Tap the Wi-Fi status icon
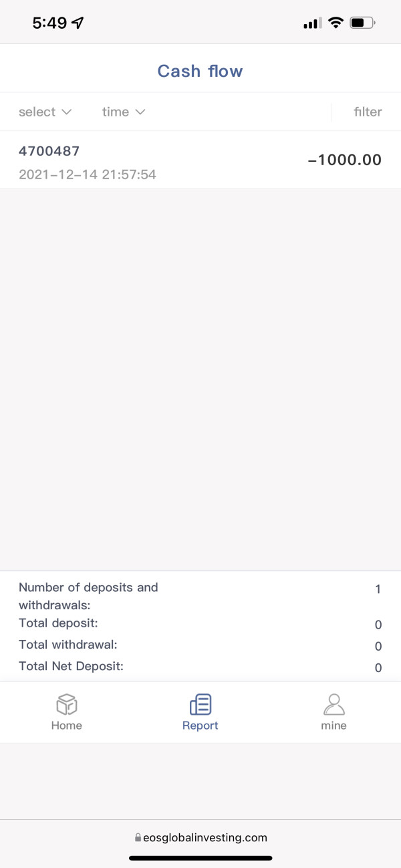The image size is (401, 868). (x=336, y=23)
